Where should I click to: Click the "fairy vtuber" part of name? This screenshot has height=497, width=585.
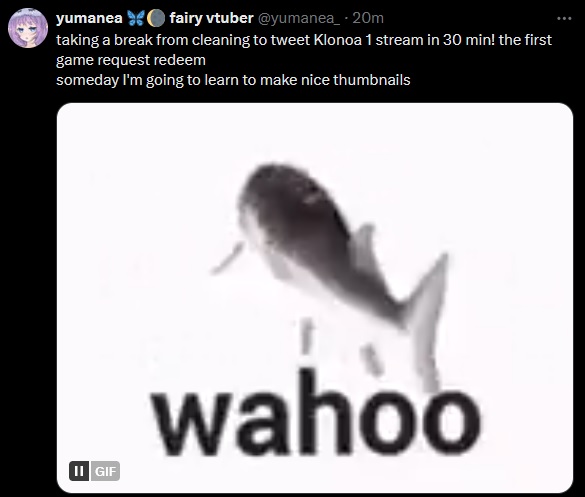click(x=212, y=18)
